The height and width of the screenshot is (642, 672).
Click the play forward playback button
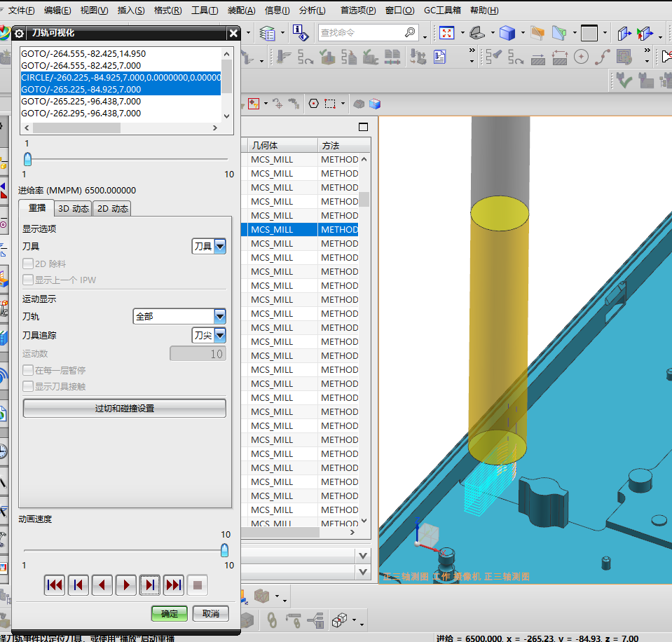click(126, 585)
